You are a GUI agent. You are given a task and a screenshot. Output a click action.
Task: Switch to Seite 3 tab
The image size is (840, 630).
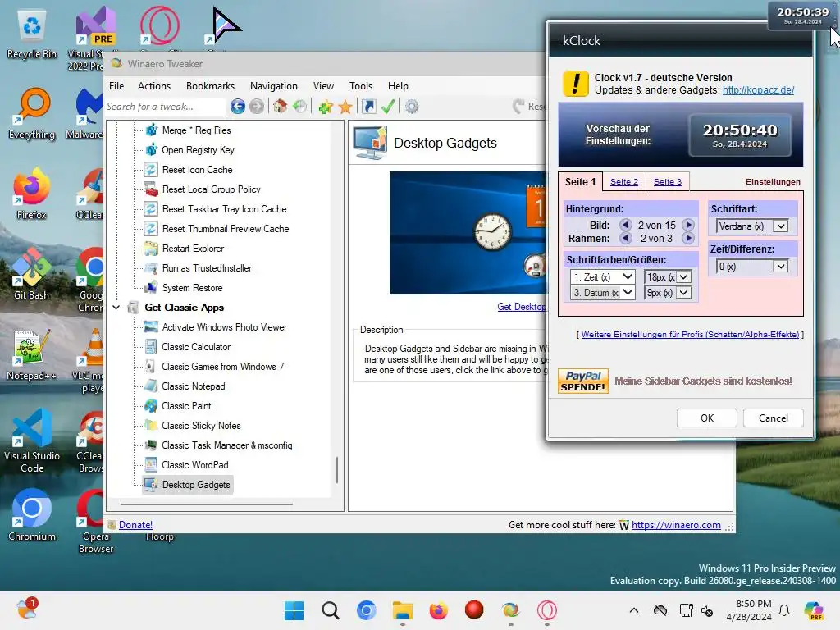[x=668, y=181]
